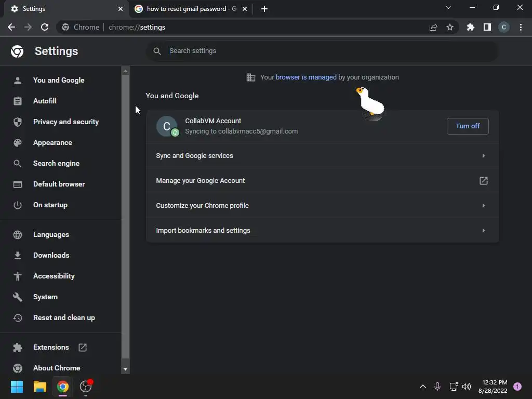Expand Sync and Google services row
532x399 pixels.
(322, 156)
